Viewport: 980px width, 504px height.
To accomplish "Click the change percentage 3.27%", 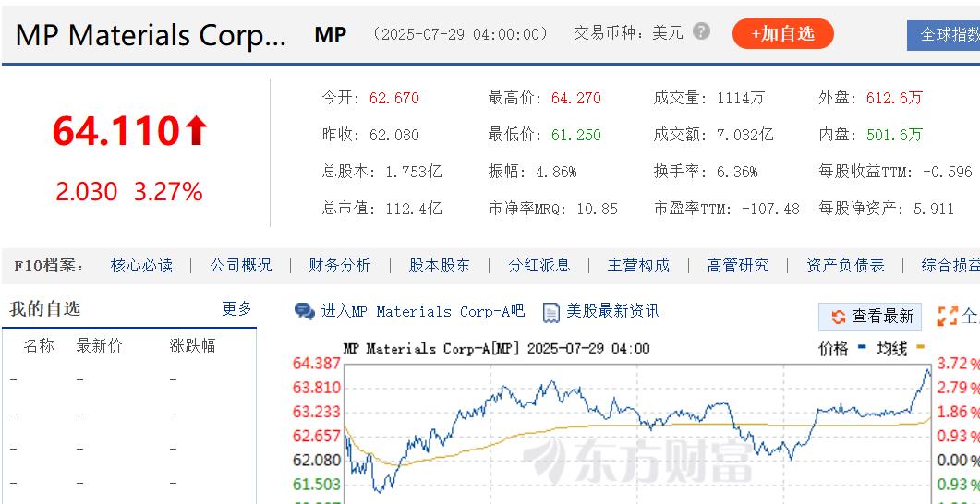I will tap(168, 192).
